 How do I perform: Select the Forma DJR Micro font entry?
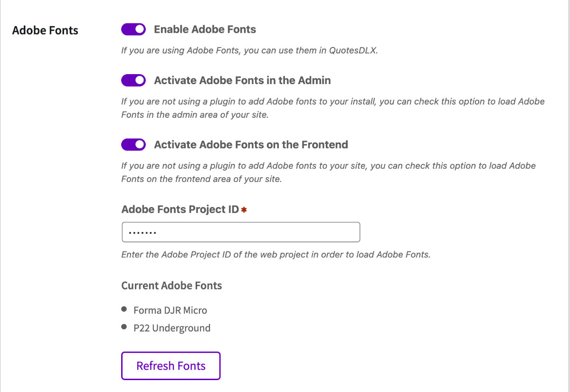[170, 310]
